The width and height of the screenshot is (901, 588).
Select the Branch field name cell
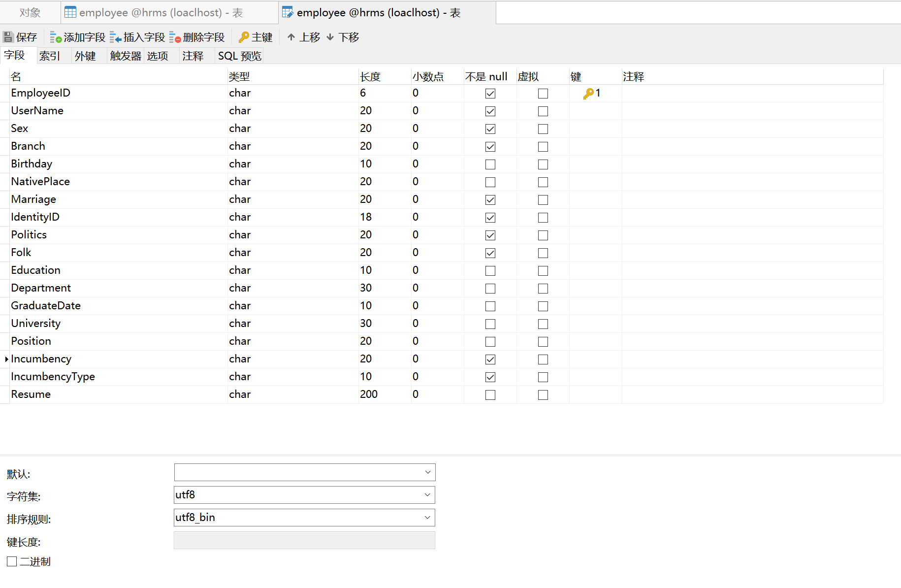(118, 146)
